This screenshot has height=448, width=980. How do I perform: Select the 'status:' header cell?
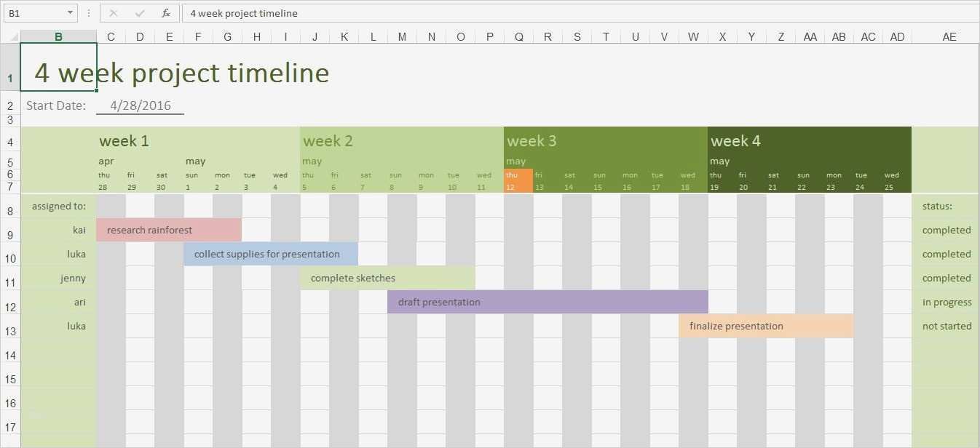946,206
